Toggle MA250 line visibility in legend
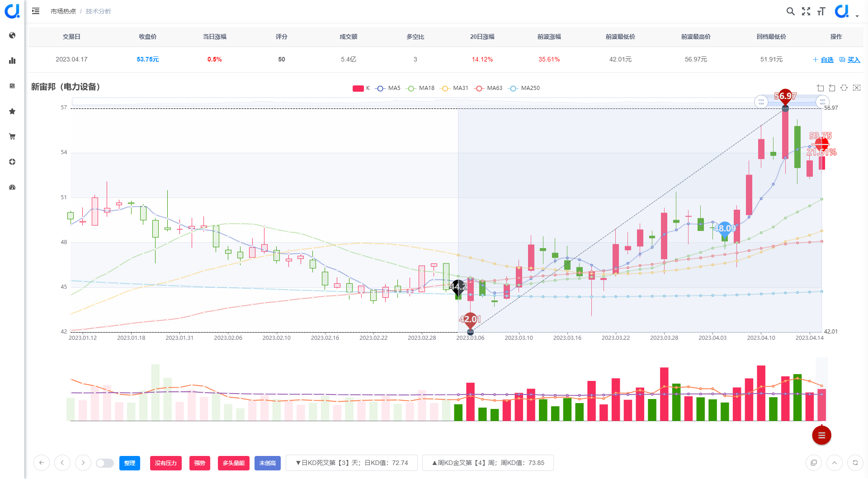The width and height of the screenshot is (868, 479). pos(524,88)
